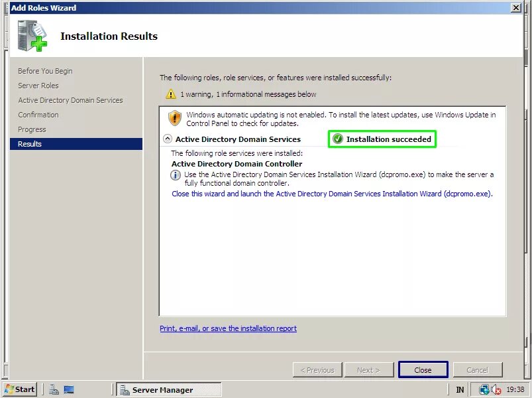Select the Server Roles sidebar step
Screen dimensions: 532x398
(38, 86)
